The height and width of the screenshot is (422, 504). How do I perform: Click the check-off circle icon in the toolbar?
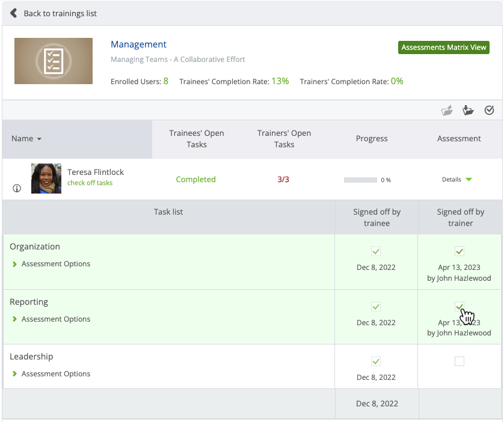(x=489, y=110)
